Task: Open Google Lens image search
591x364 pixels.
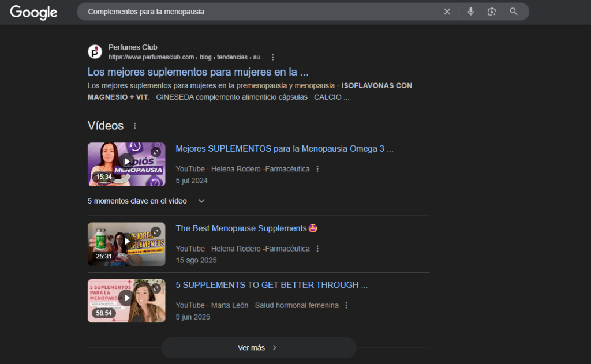Action: pyautogui.click(x=492, y=12)
